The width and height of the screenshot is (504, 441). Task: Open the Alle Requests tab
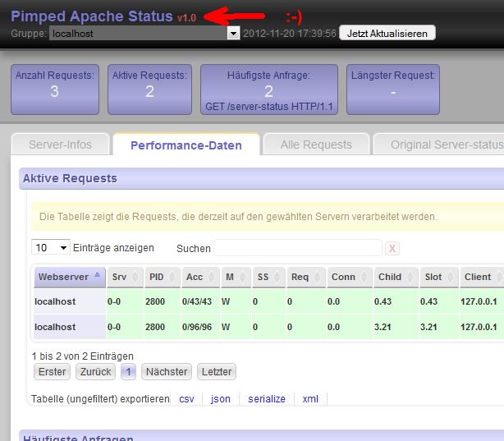point(316,145)
